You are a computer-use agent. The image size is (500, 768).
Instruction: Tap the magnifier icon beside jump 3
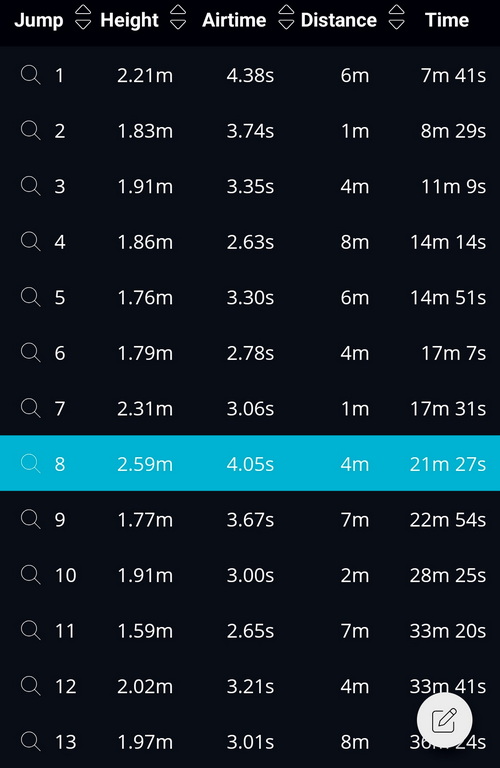30,186
